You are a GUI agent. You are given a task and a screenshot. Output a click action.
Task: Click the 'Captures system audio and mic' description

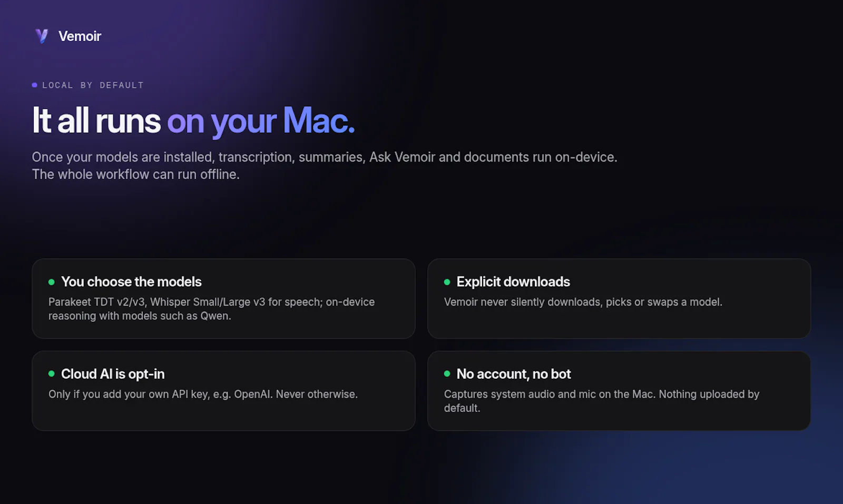[602, 401]
